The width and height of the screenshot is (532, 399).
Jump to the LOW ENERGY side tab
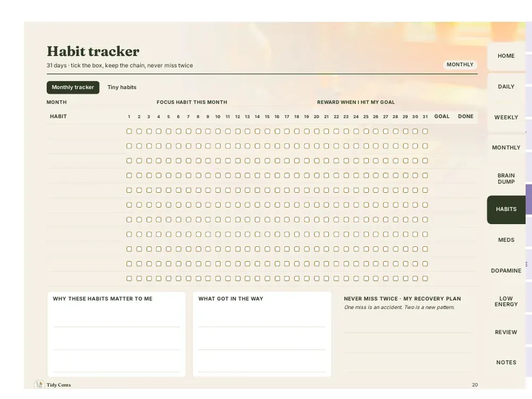tap(506, 301)
